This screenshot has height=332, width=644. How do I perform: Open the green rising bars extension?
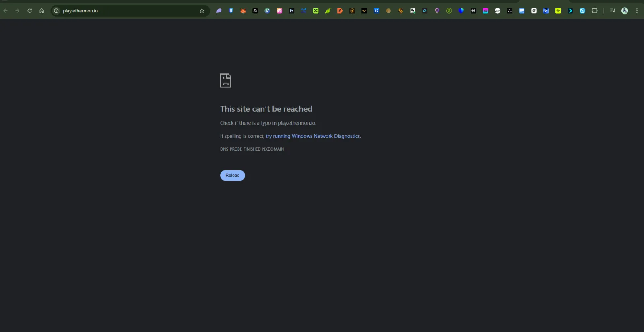(x=328, y=11)
